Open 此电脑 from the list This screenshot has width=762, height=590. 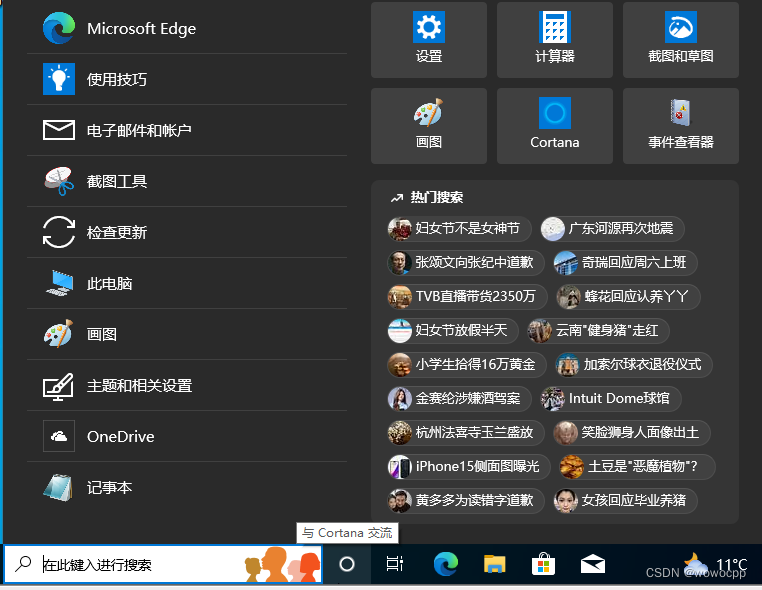click(187, 283)
